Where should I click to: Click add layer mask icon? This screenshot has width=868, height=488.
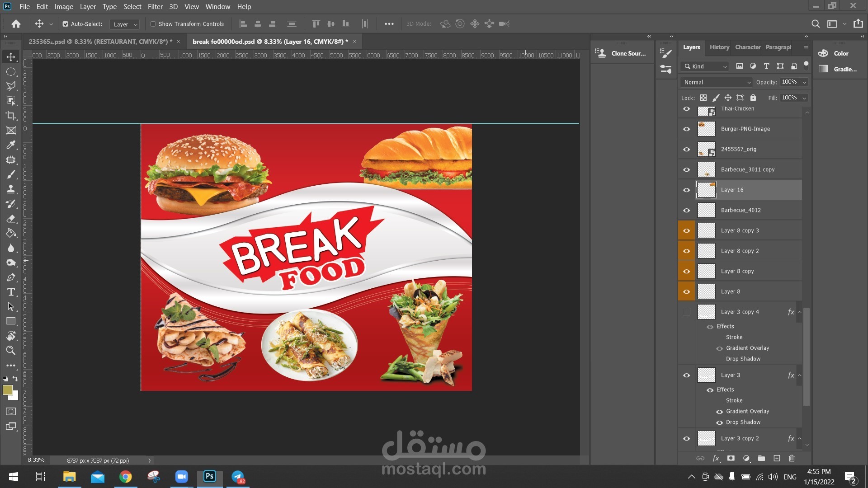731,458
